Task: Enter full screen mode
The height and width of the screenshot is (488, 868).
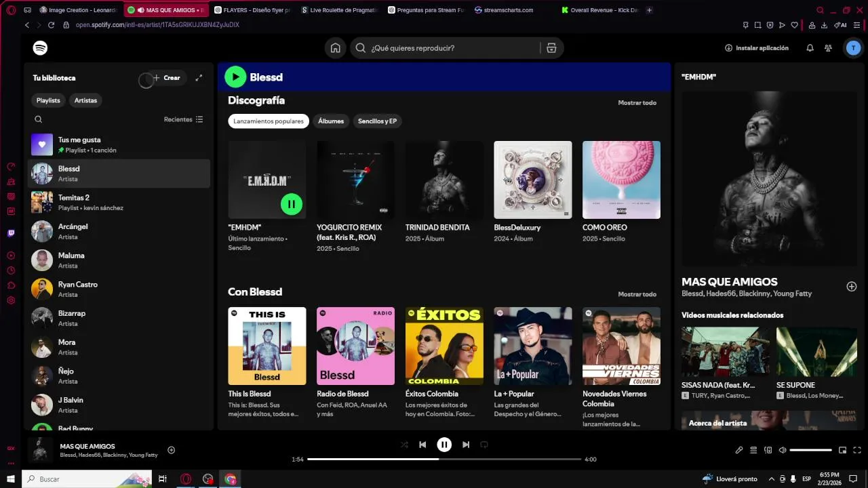Action: (x=857, y=450)
